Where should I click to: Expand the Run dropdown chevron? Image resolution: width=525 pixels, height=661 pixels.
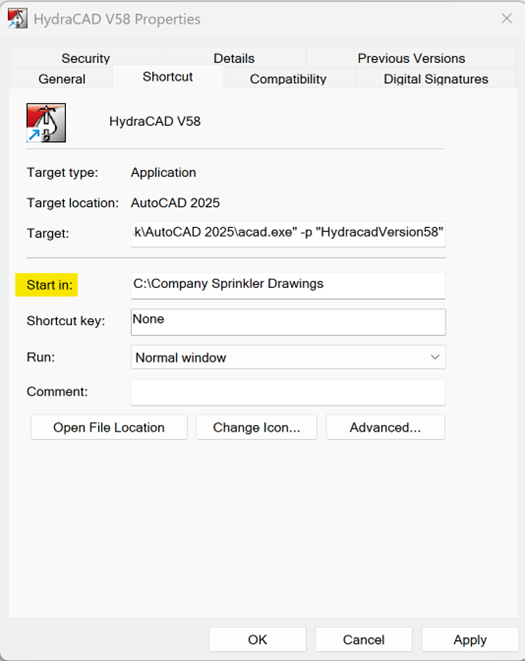click(x=435, y=357)
